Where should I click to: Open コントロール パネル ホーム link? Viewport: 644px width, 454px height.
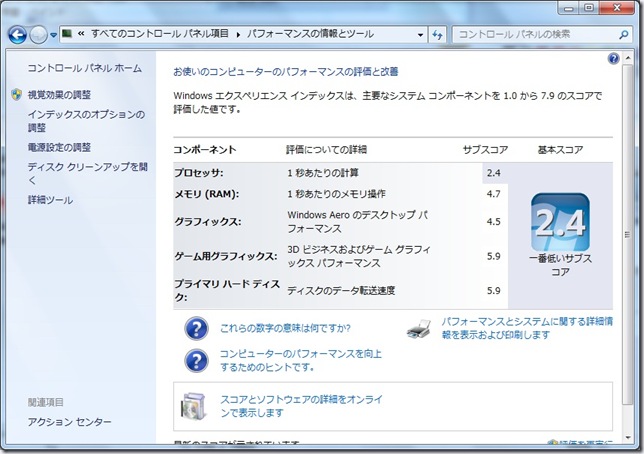pos(85,68)
